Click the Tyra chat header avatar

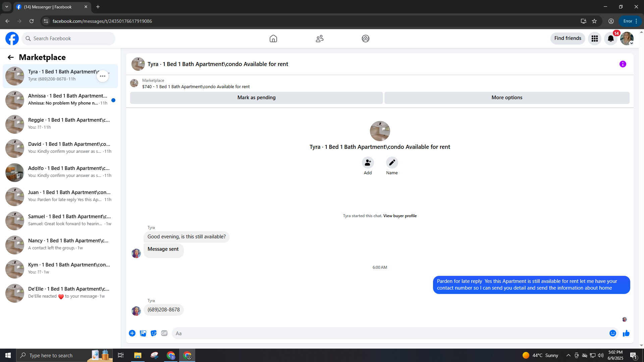point(138,64)
